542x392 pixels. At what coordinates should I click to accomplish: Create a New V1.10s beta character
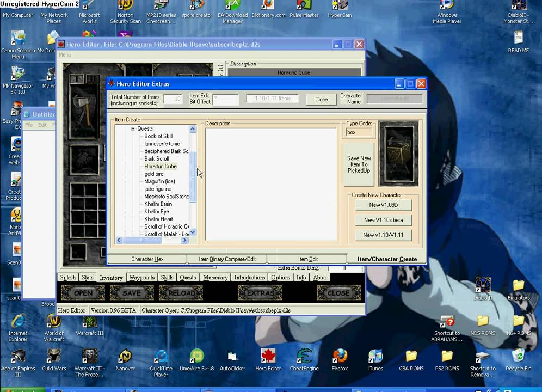[383, 220]
